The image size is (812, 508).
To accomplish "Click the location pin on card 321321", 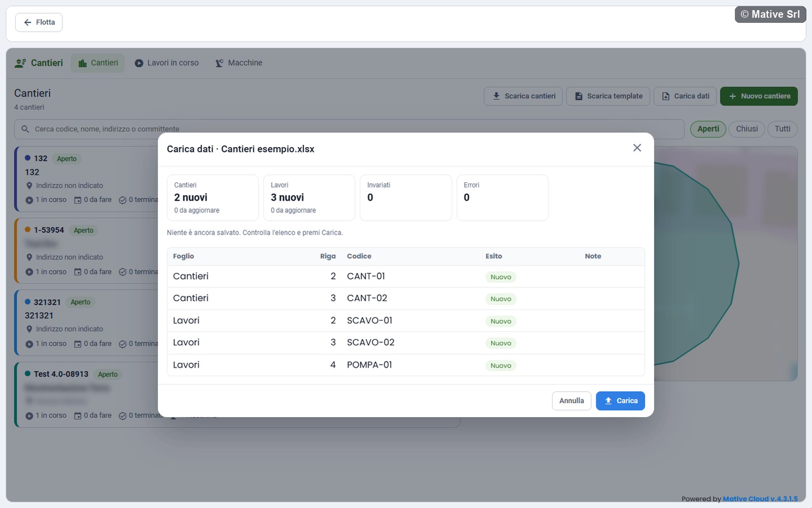I will click(29, 329).
